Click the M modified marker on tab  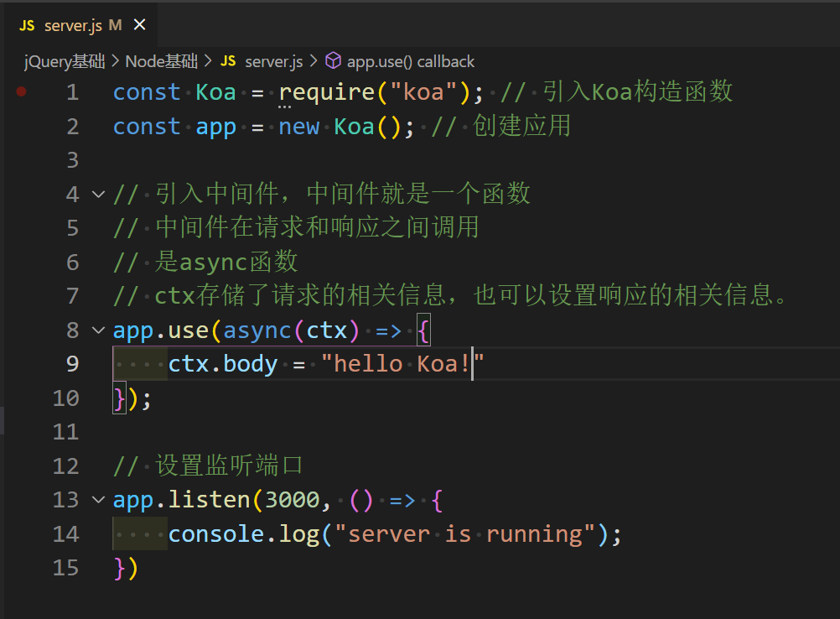(x=115, y=25)
